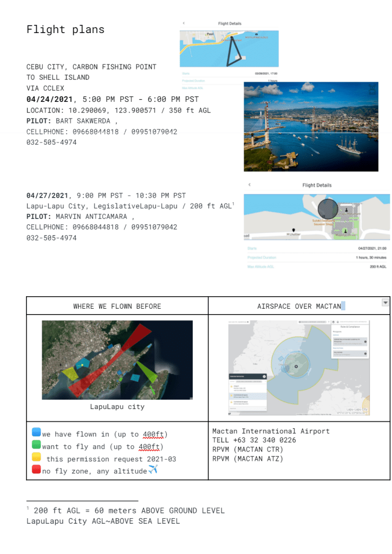Screen dimensions: 392x554
Task: Select the Mactan airspace map image
Action: tap(299, 368)
